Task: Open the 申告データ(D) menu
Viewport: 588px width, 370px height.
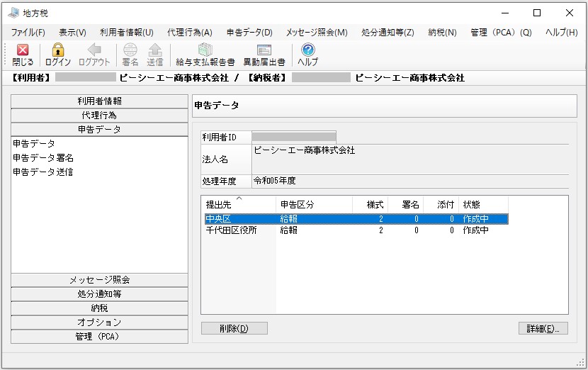Action: click(249, 33)
